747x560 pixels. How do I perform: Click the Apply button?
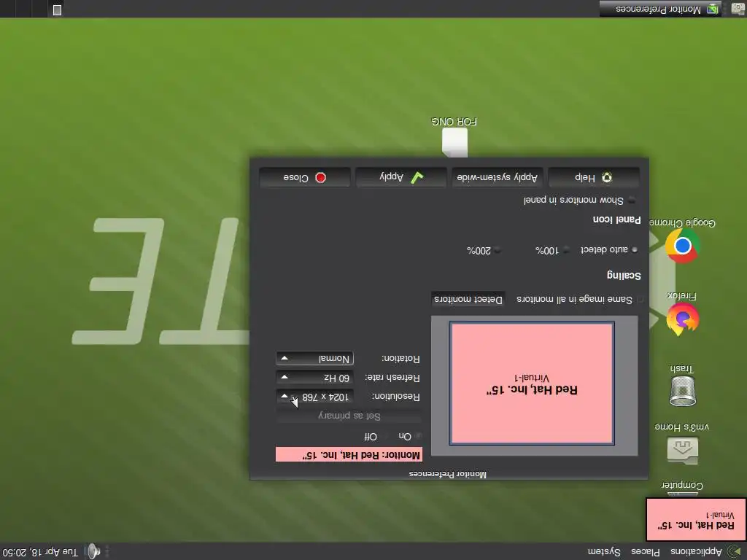401,178
